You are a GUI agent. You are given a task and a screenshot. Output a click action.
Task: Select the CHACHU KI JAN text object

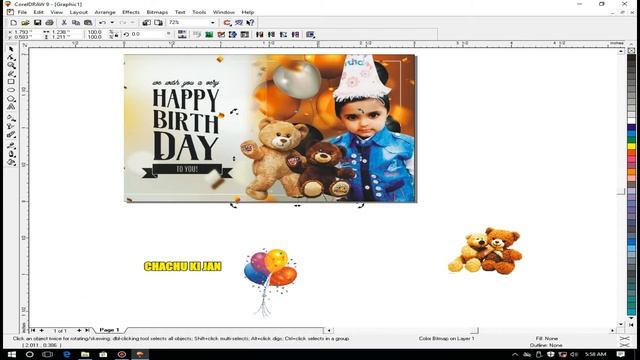click(182, 266)
